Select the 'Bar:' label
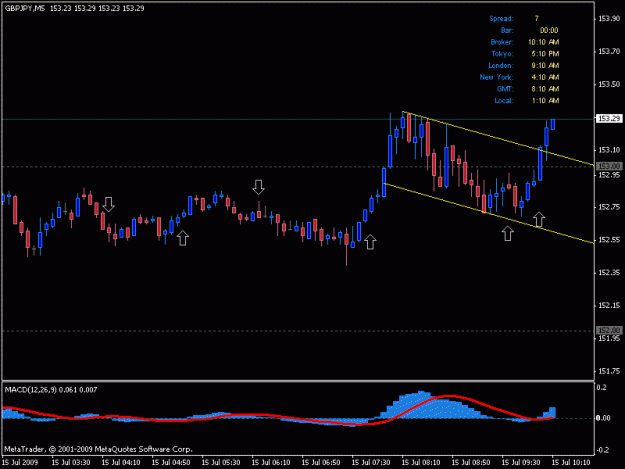The height and width of the screenshot is (469, 625). pos(507,30)
